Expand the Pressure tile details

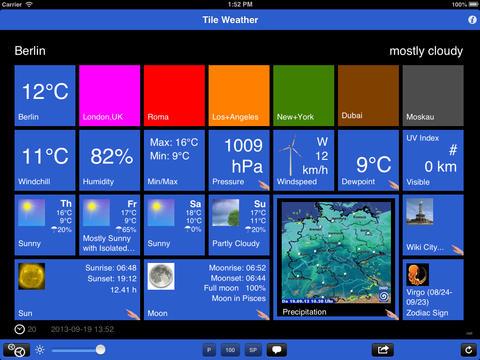pos(239,160)
